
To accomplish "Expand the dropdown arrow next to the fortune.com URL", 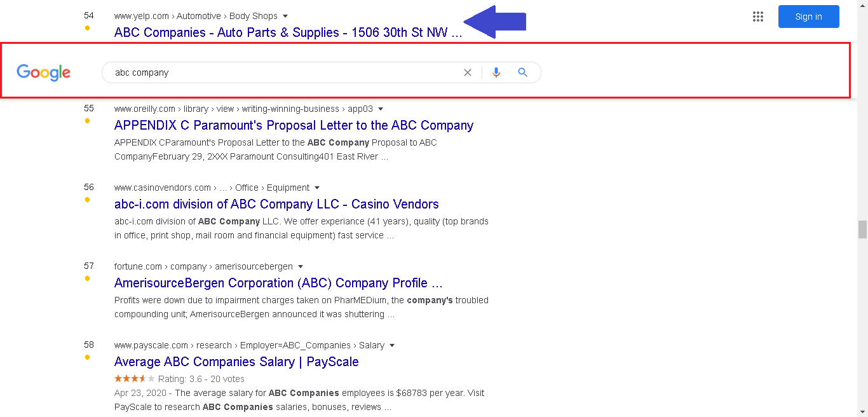I will [301, 266].
